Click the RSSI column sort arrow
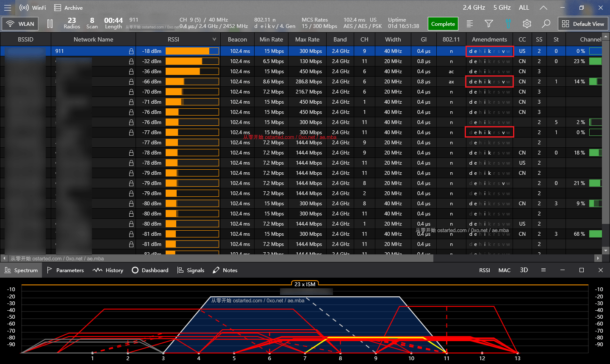610x364 pixels. click(214, 39)
